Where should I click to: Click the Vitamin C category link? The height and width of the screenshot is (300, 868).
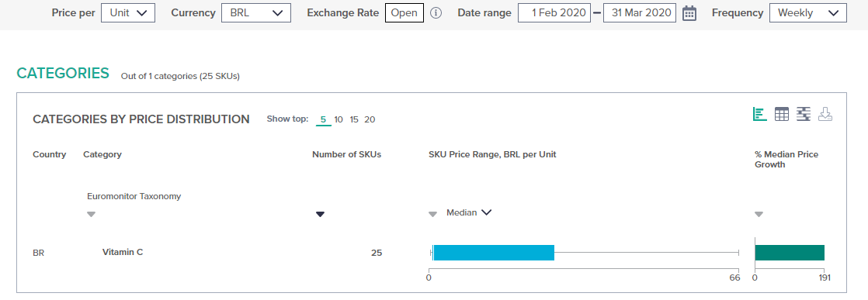(123, 252)
